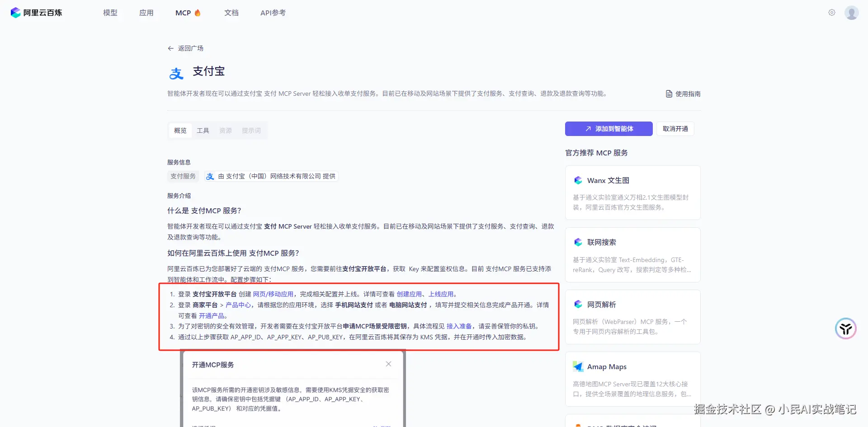
Task: Open the user avatar menu
Action: pyautogui.click(x=852, y=13)
